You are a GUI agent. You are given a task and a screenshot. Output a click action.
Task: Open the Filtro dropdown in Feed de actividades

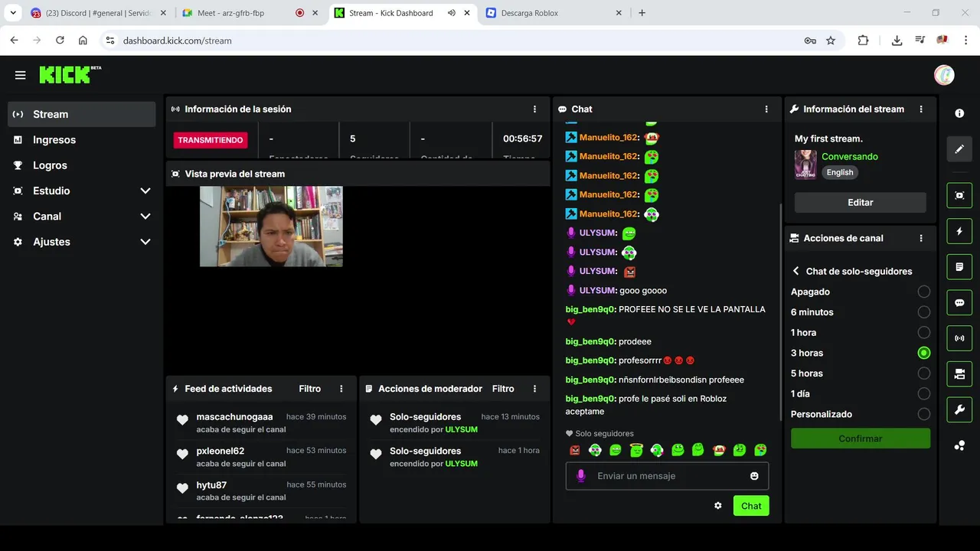pos(309,389)
